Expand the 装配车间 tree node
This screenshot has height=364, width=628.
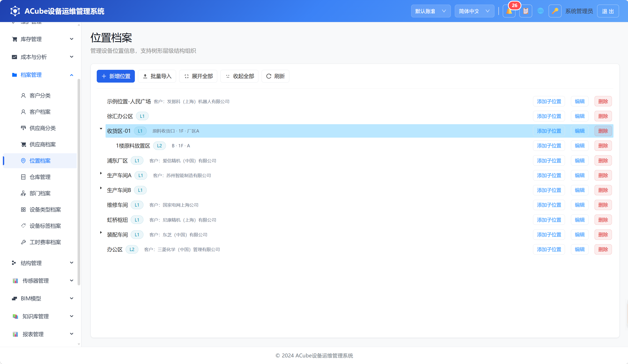pos(101,233)
